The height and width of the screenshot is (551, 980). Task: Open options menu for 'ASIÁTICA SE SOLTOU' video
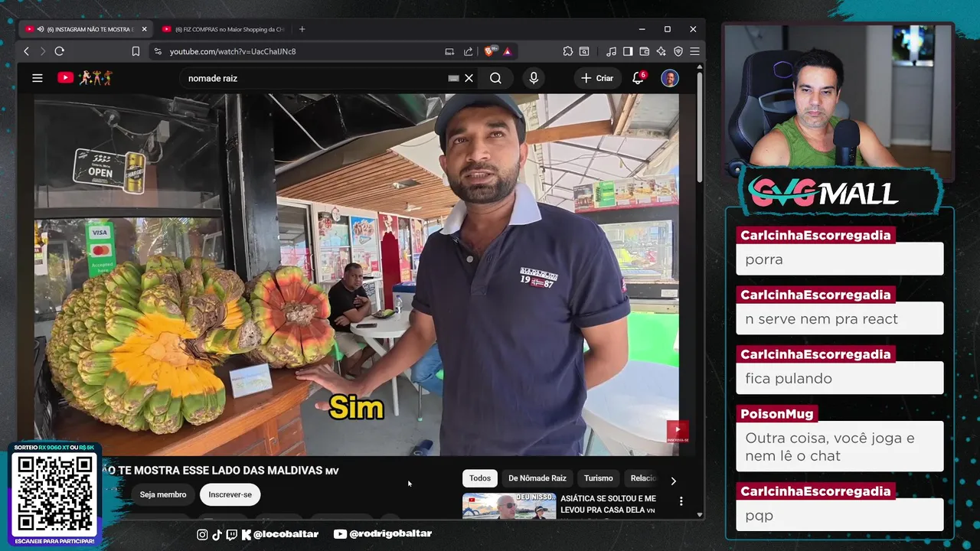click(681, 501)
